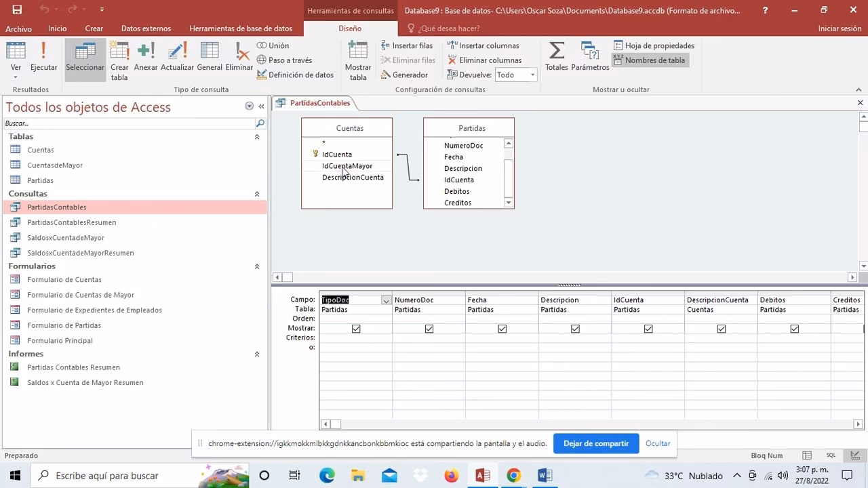The image size is (868, 488).
Task: Open the Parámetros dialog
Action: (590, 56)
